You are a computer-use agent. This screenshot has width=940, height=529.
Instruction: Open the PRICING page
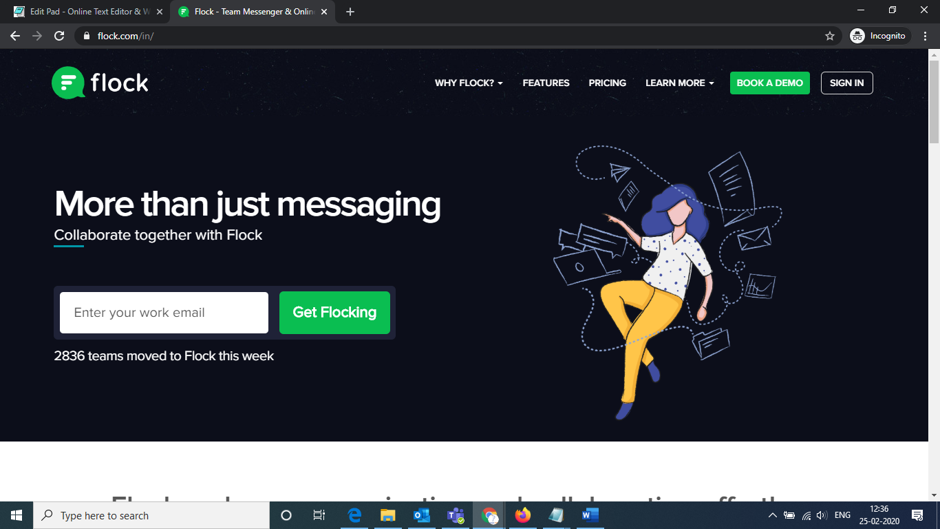(607, 83)
